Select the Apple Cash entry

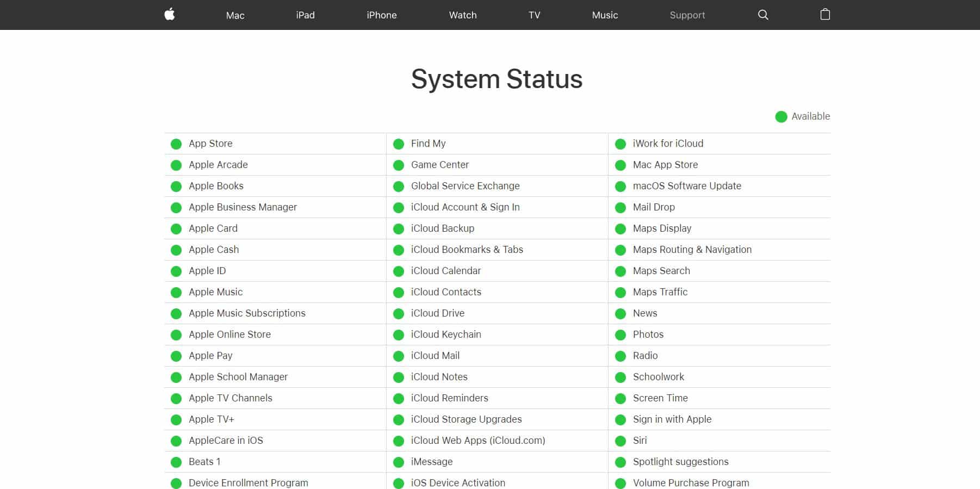214,250
